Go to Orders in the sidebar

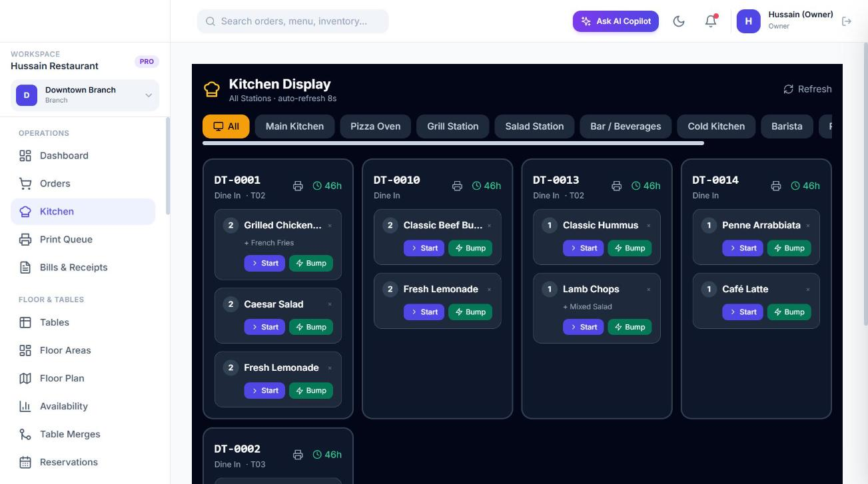83,184
